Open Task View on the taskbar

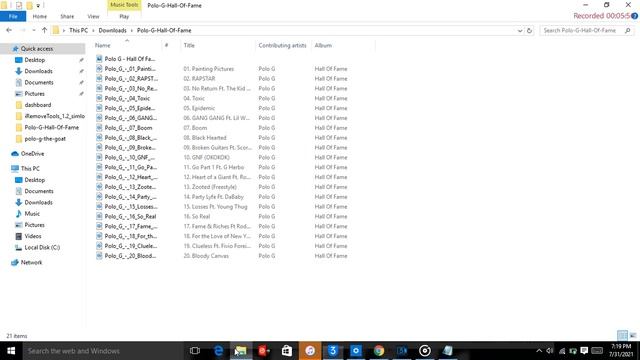click(195, 351)
